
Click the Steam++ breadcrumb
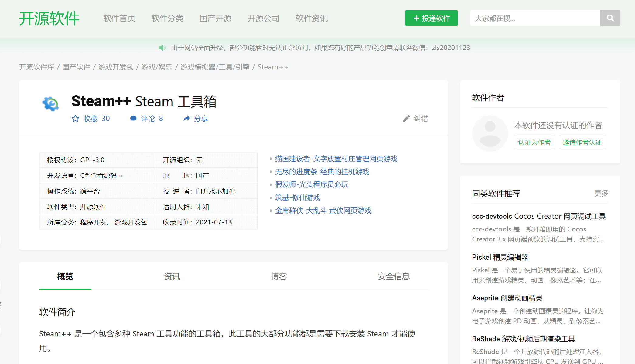[x=273, y=67]
